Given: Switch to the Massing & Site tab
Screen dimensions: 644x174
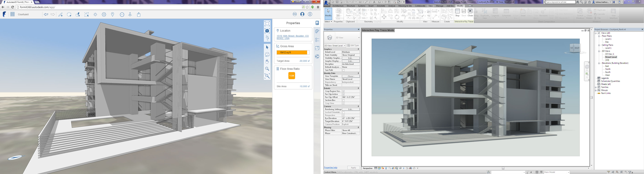Looking at the screenshot, I should [x=405, y=6].
